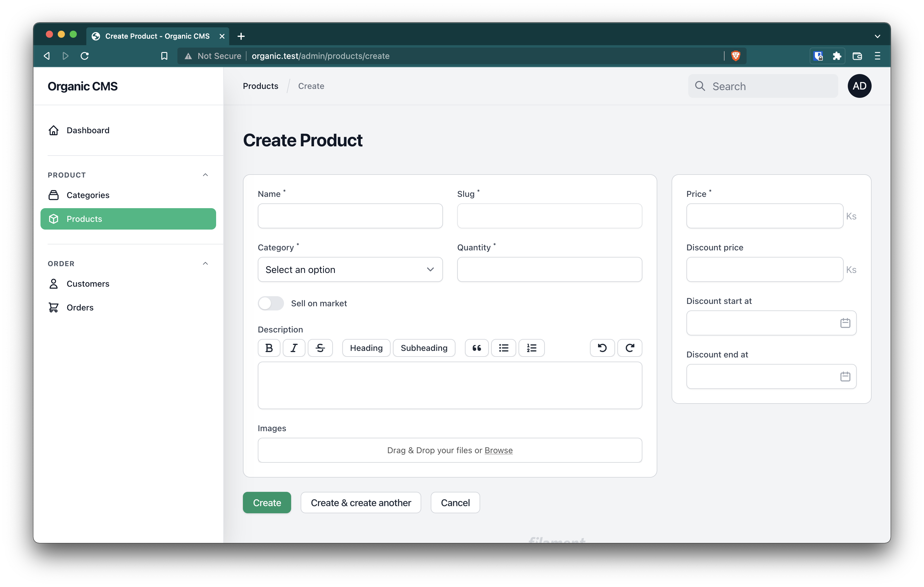Undo the last description edit
924x587 pixels.
tap(602, 348)
